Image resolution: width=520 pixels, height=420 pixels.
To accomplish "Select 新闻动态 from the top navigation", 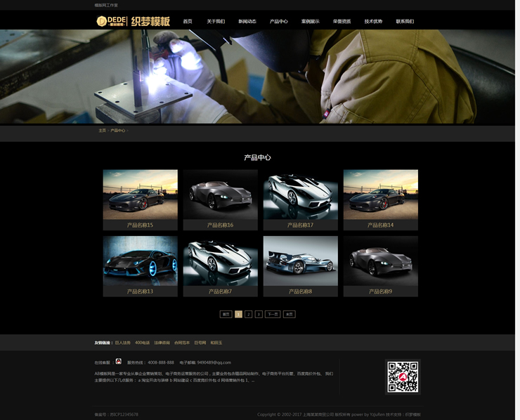I will click(247, 22).
